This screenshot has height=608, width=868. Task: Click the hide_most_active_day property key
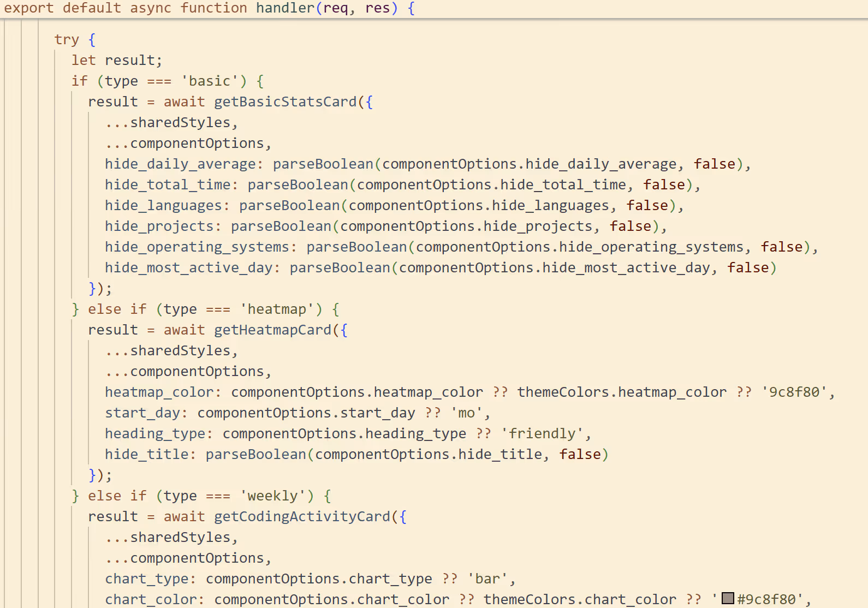188,268
